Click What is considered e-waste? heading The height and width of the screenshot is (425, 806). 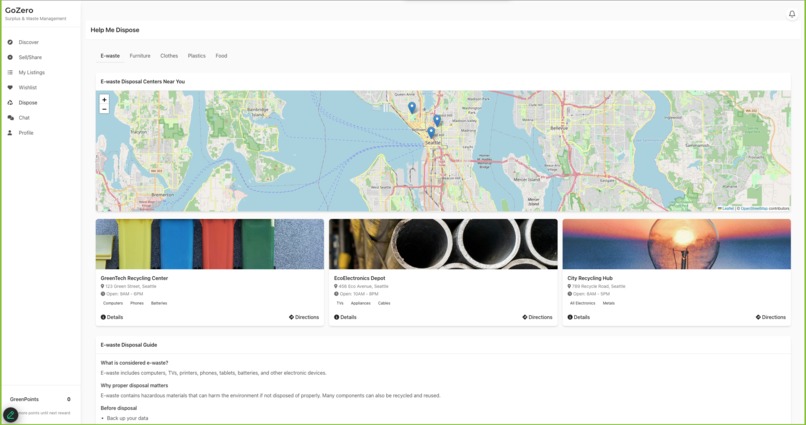pos(134,363)
